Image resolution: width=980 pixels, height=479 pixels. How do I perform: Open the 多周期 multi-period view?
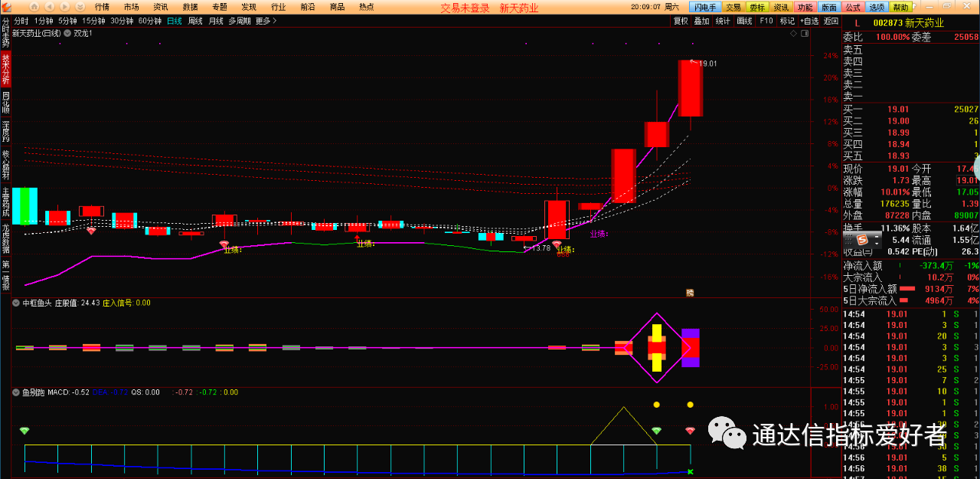239,21
